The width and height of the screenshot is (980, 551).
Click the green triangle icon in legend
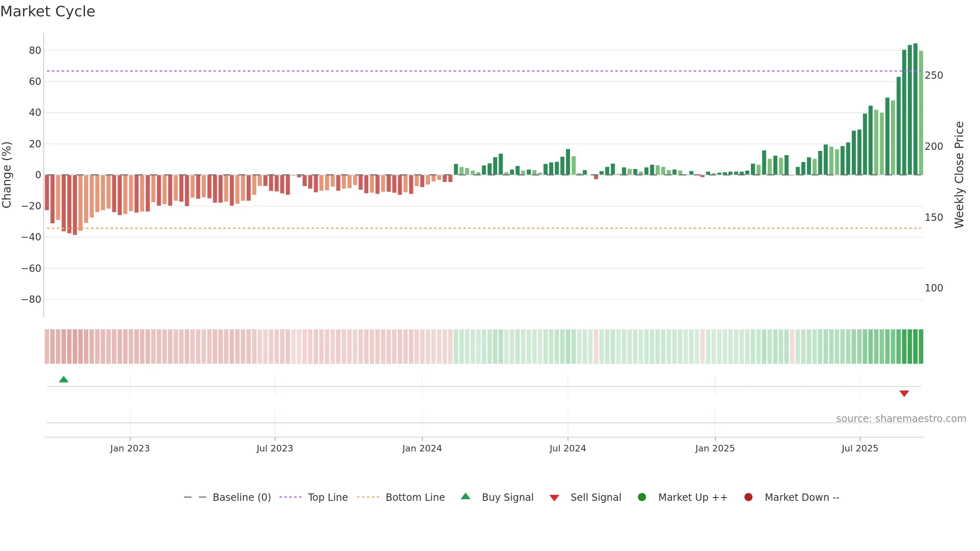click(465, 496)
